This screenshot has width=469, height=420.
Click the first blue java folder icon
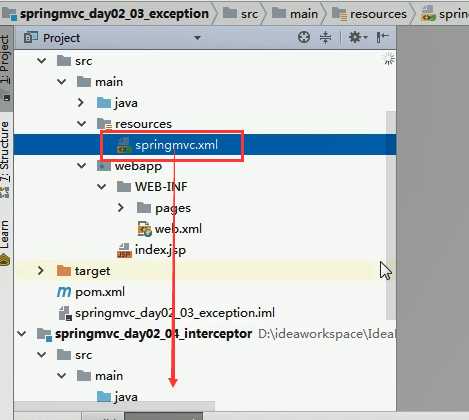pos(104,103)
